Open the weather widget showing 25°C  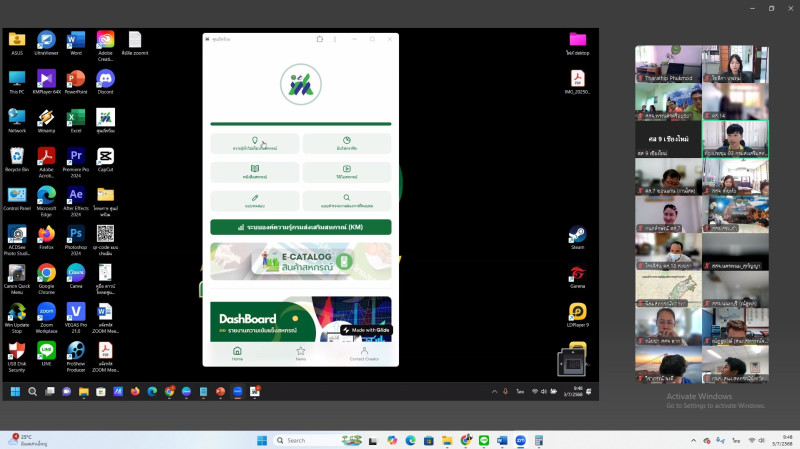coord(28,440)
